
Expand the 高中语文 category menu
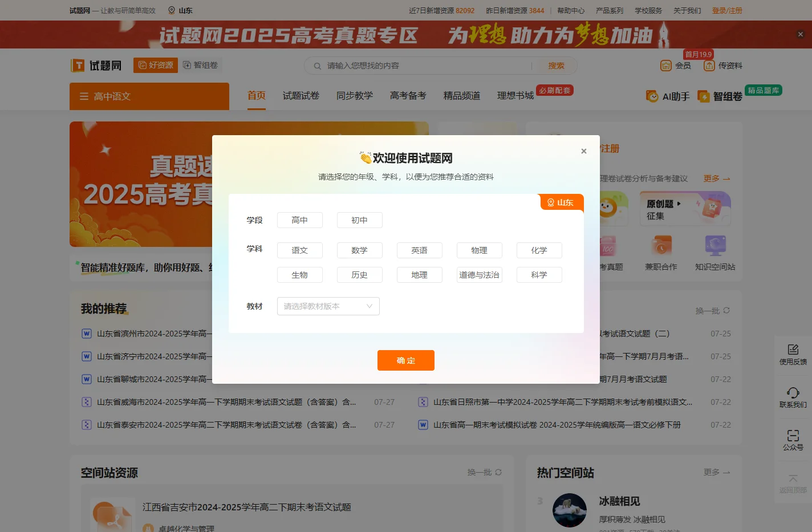tap(149, 96)
